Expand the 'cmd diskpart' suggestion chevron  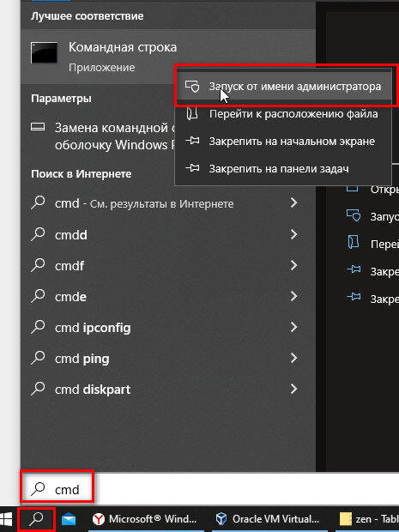[x=293, y=389]
